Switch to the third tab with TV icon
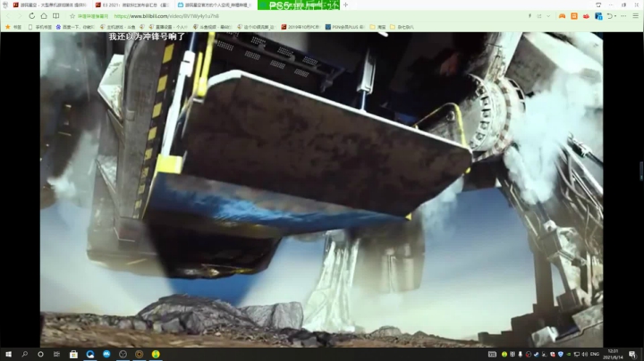Image resolution: width=644 pixels, height=361 pixels. [215, 5]
